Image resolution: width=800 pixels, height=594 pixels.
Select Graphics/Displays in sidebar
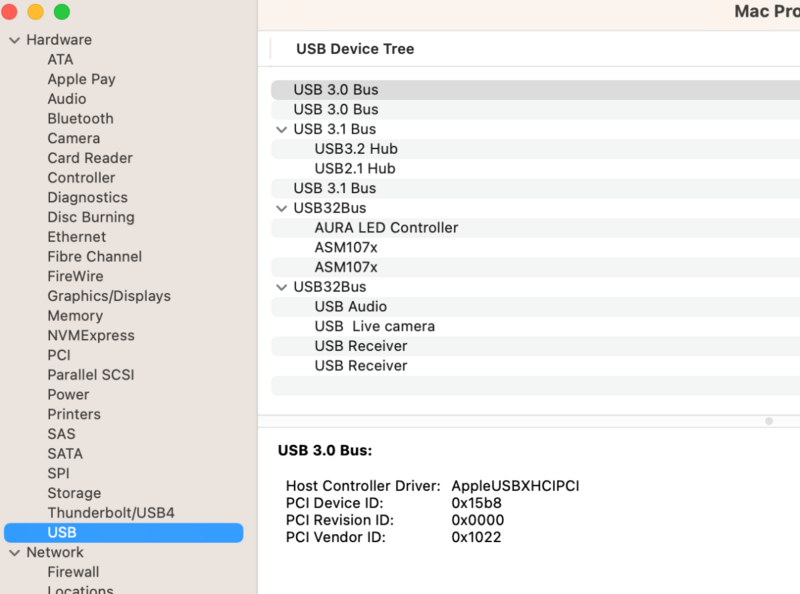point(108,296)
